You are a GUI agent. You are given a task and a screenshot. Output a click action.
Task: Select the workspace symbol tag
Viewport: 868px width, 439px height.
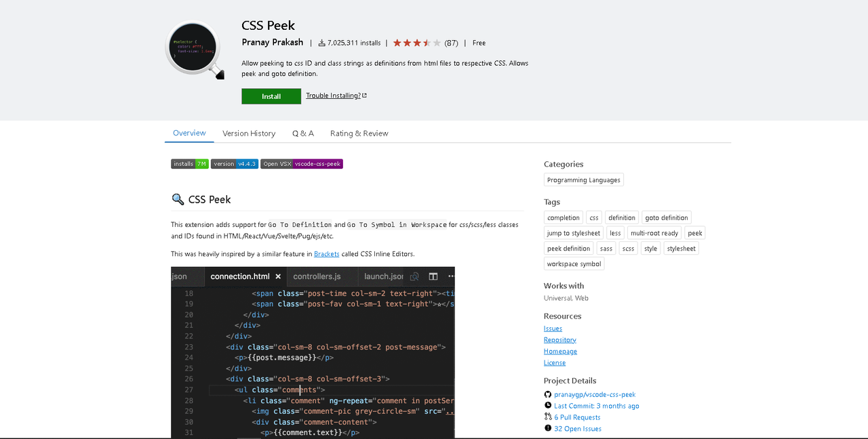click(x=574, y=264)
